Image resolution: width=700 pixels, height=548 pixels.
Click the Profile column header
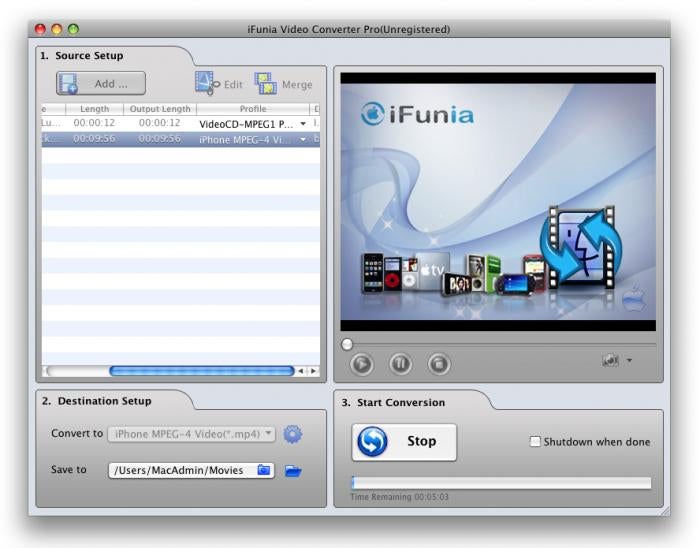click(253, 109)
